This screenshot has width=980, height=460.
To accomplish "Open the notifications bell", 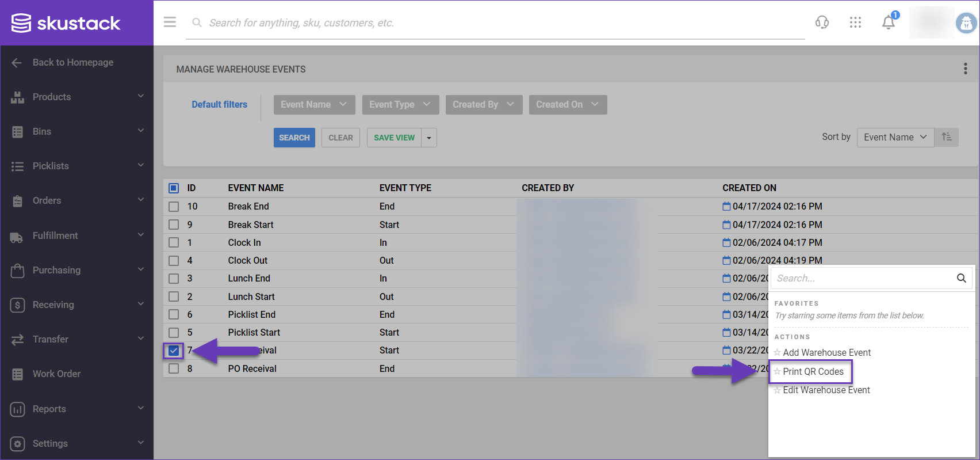I will [x=888, y=22].
